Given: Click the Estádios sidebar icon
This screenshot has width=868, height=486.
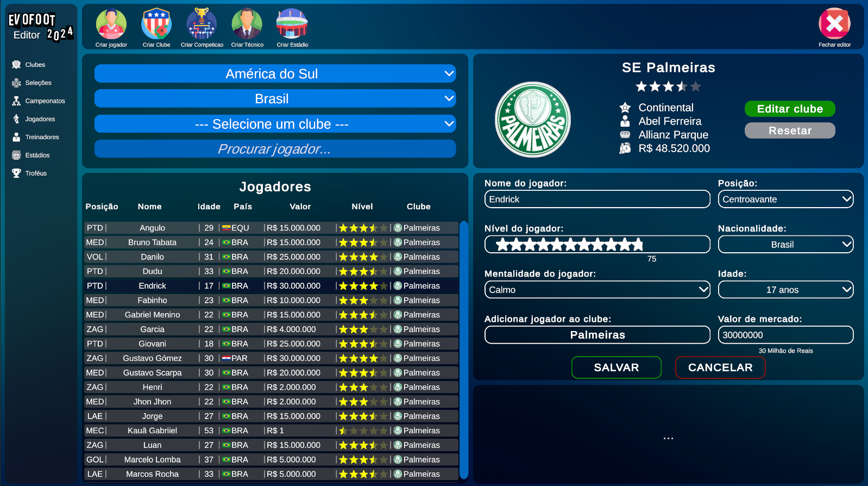Looking at the screenshot, I should click(16, 155).
